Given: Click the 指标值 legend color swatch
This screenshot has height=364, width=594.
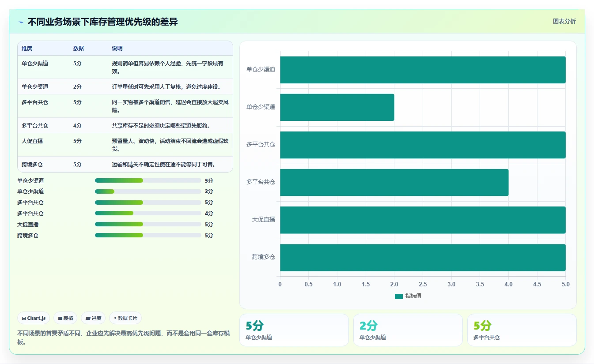Looking at the screenshot, I should pos(399,296).
